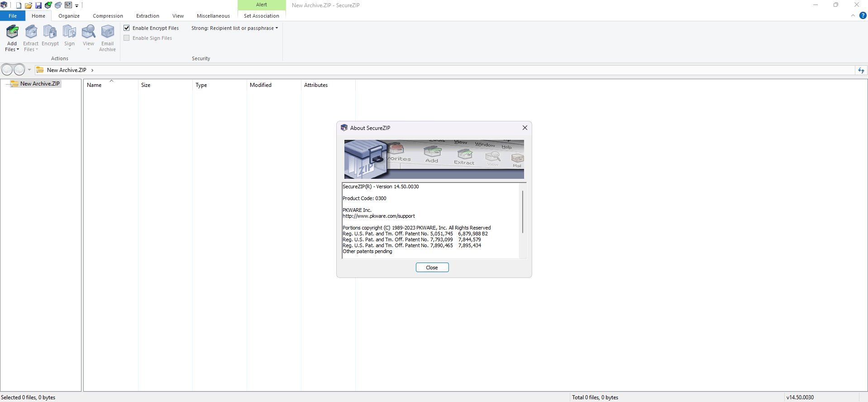
Task: Click the open folder icon in quick access toolbar
Action: [29, 5]
